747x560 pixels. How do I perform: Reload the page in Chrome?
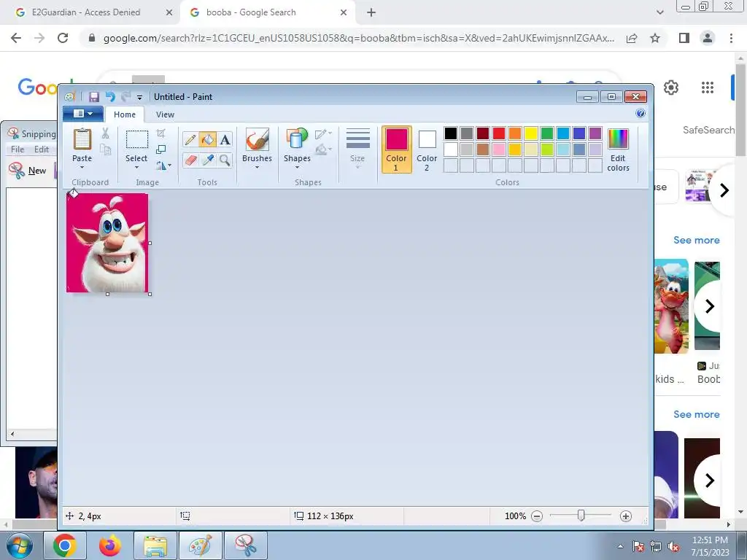pyautogui.click(x=63, y=38)
